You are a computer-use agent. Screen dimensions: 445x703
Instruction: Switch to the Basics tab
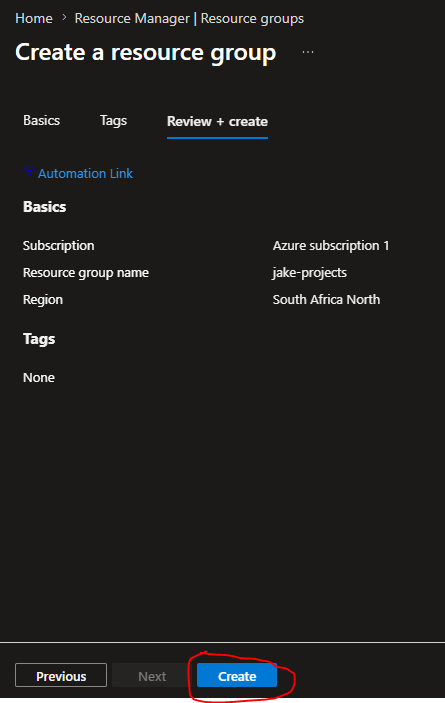41,121
